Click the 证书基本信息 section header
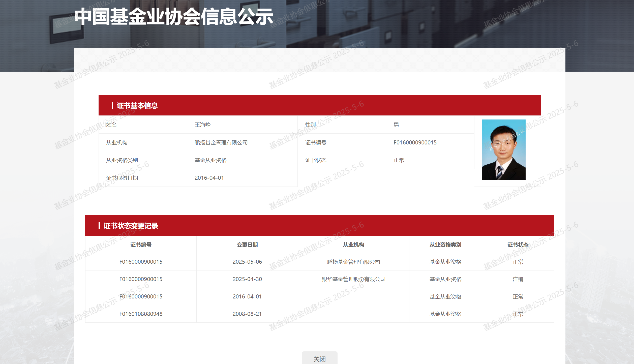 pos(137,105)
